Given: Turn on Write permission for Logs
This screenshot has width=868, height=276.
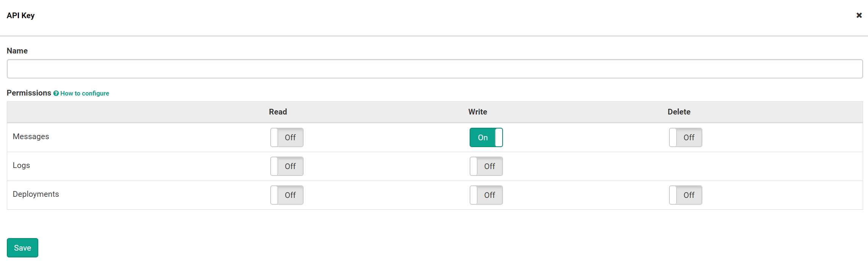Looking at the screenshot, I should tap(486, 166).
